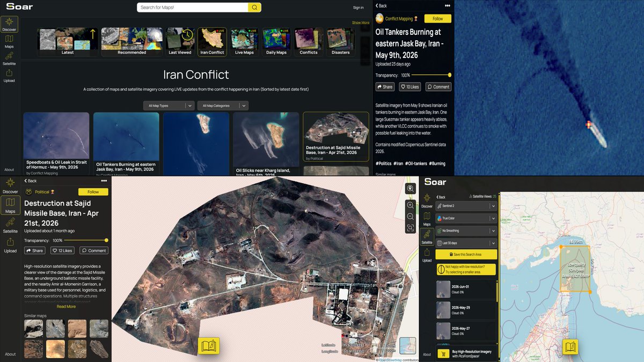Select the Daily Maps category tab
The image size is (644, 362).
pyautogui.click(x=276, y=42)
